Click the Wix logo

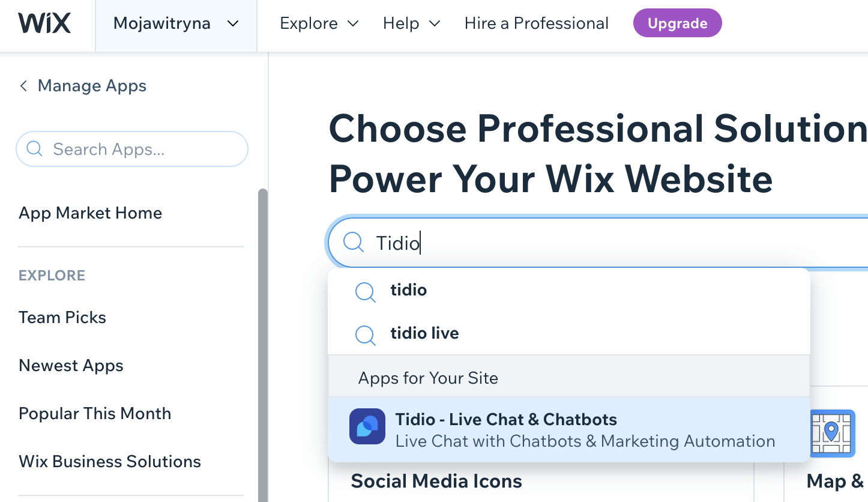click(45, 23)
